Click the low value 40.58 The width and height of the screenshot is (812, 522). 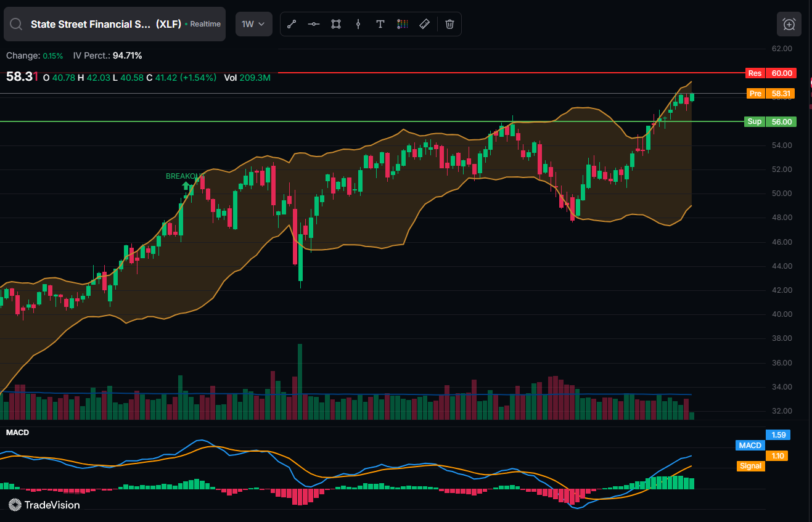point(132,78)
